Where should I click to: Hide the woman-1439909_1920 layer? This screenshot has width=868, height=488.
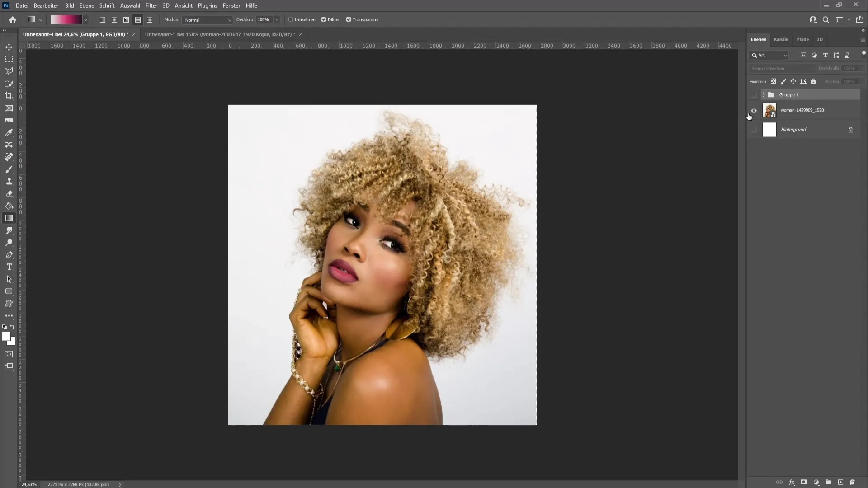(x=754, y=110)
